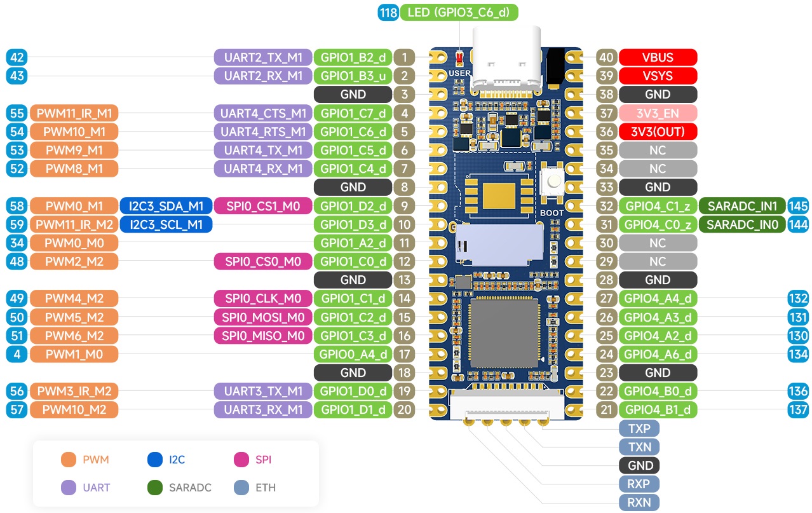Image resolution: width=812 pixels, height=513 pixels.
Task: Click the UART4_RX_M1 label
Action: (x=263, y=168)
